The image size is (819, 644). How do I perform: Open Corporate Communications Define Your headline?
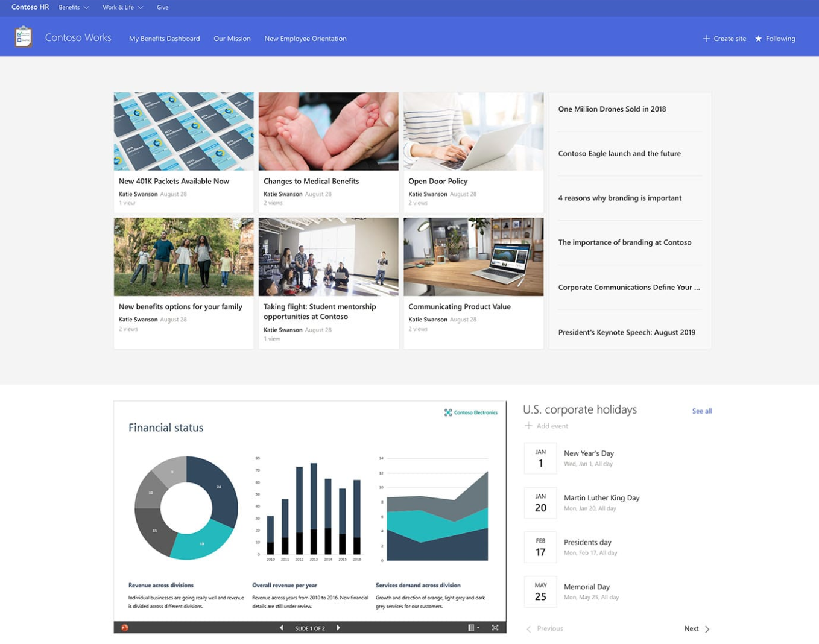click(629, 287)
